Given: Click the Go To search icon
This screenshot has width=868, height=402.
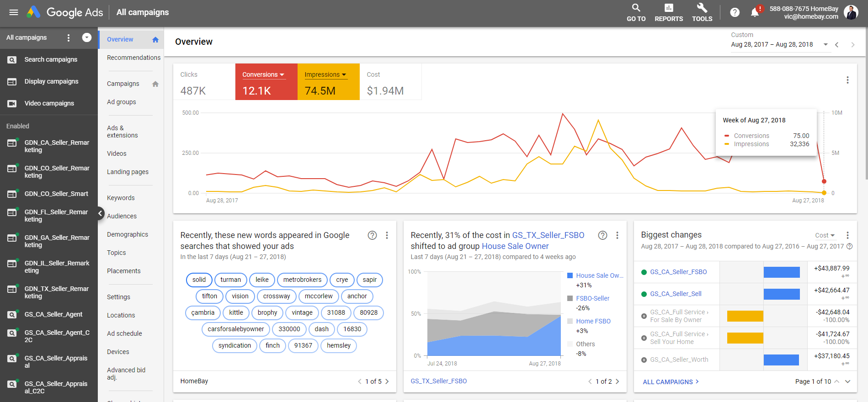Looking at the screenshot, I should (636, 8).
